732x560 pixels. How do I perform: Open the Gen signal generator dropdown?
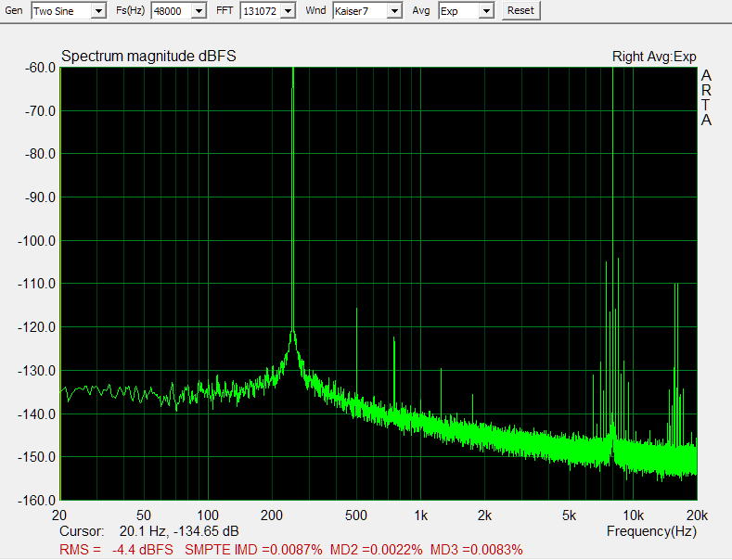pyautogui.click(x=69, y=11)
